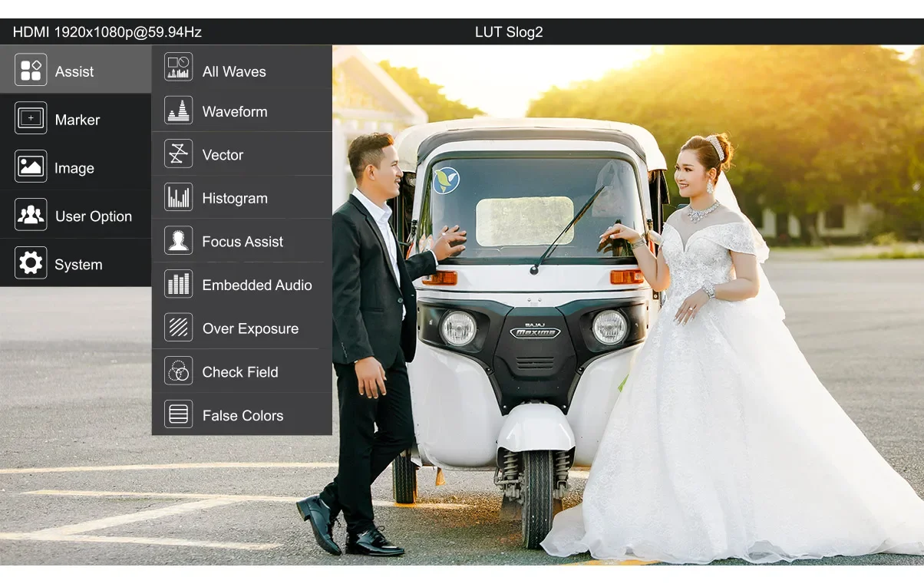
Task: Click the Image picture icon
Action: [31, 167]
